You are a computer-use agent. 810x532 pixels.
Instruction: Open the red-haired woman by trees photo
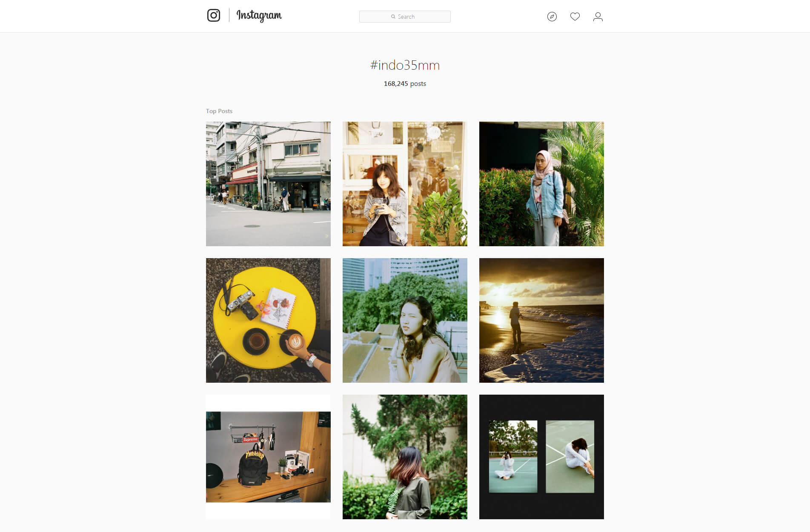point(405,457)
